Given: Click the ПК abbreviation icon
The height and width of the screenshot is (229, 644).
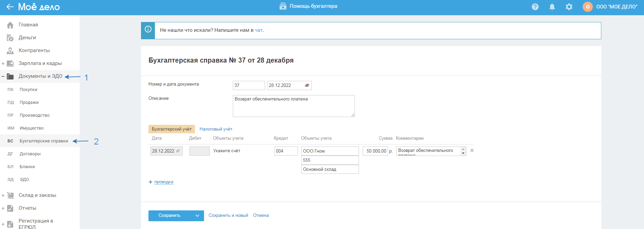Looking at the screenshot, I should point(11,90).
